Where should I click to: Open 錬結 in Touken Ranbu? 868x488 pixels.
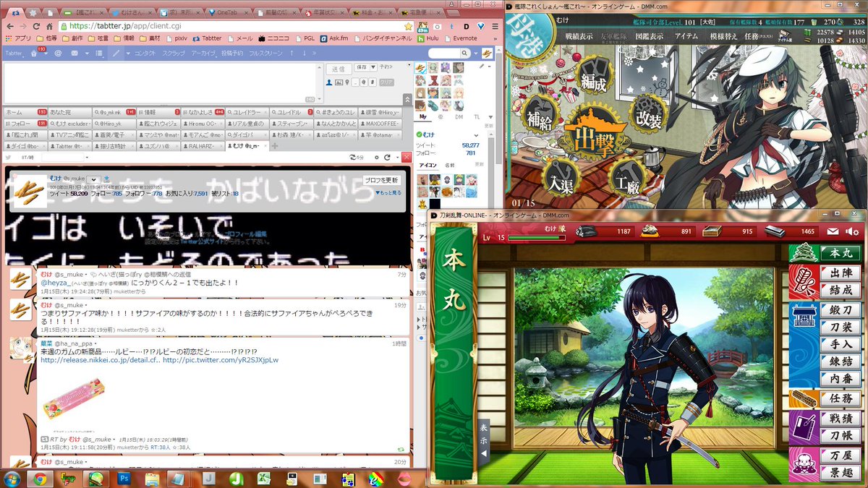pos(842,361)
